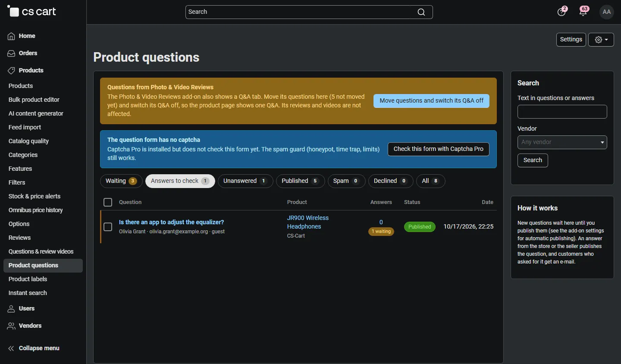Open the Unanswered tab
The image size is (621, 364).
pyautogui.click(x=245, y=181)
